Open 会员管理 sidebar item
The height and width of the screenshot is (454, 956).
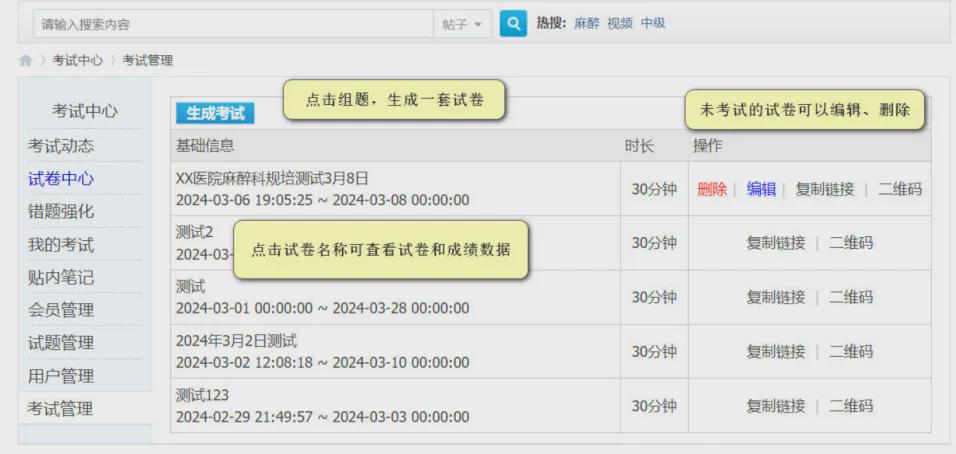pyautogui.click(x=61, y=311)
